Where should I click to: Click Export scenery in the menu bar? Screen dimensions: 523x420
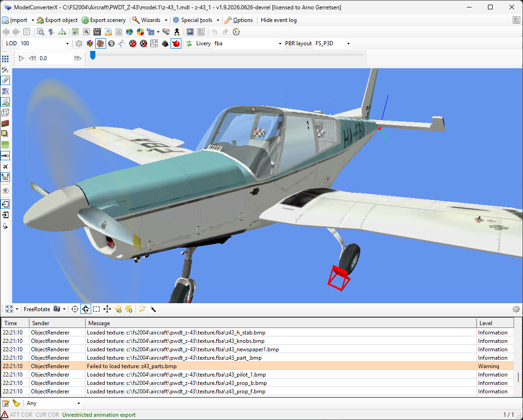coord(104,20)
